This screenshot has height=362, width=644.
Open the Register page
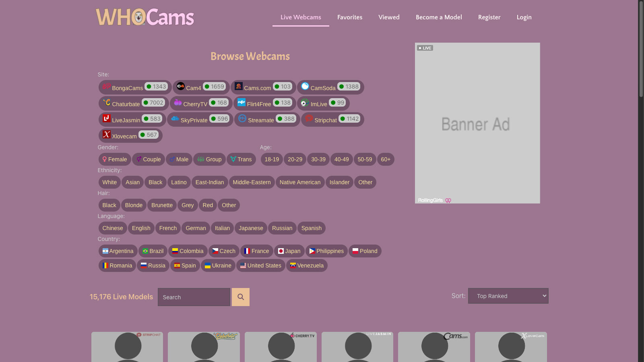click(489, 17)
